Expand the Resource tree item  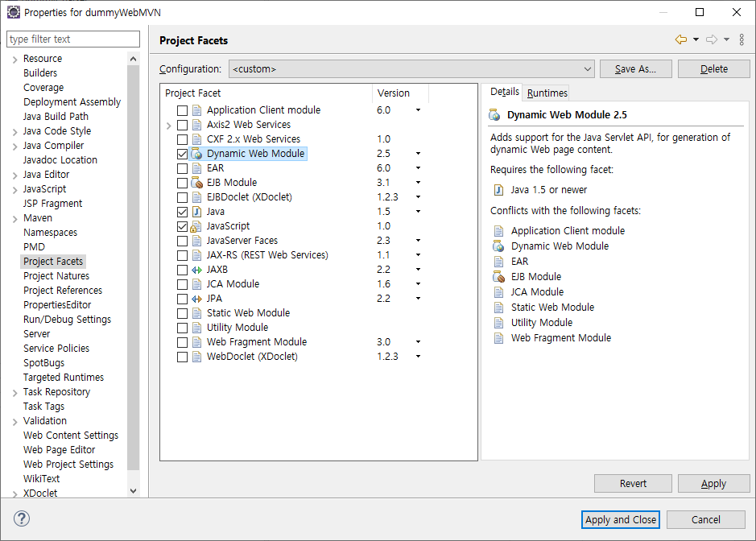(15, 60)
